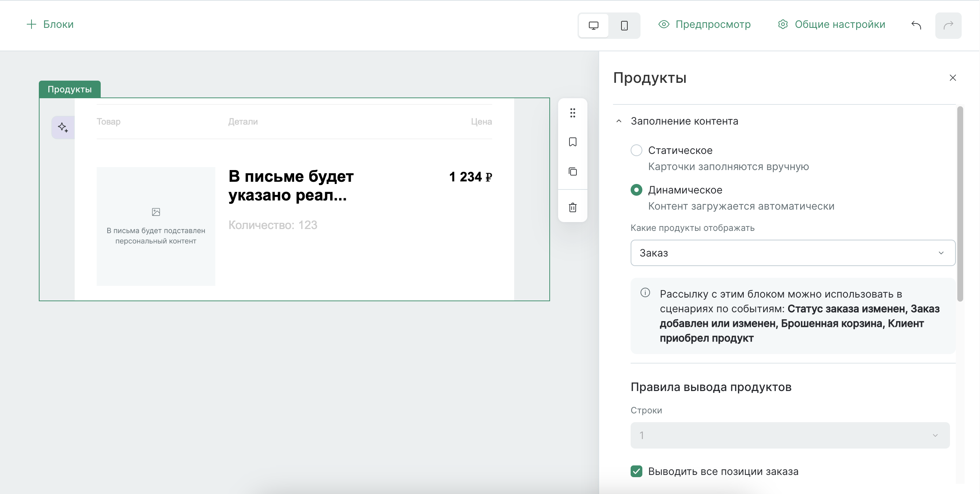The height and width of the screenshot is (494, 980).
Task: Click the Количество: 123 text
Action: point(273,225)
